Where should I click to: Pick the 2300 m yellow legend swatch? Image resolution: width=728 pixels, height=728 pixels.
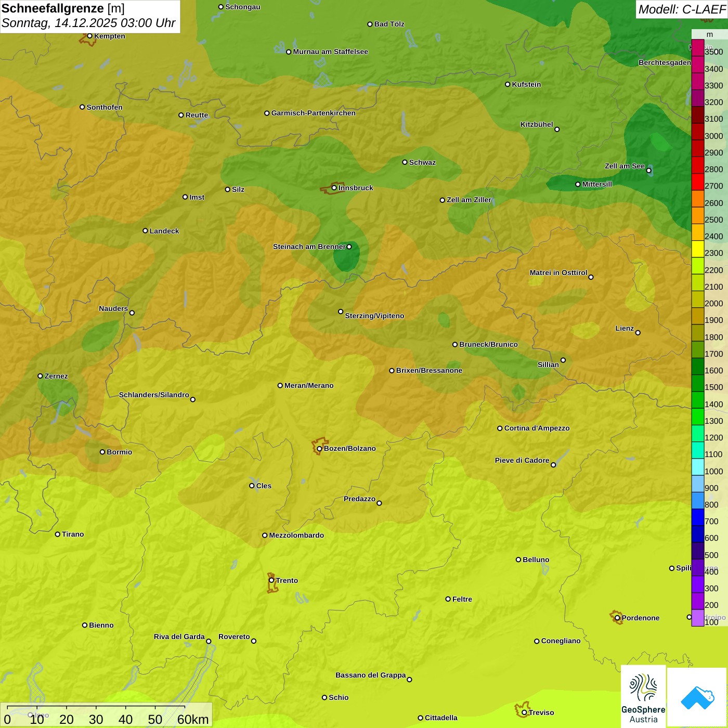(x=697, y=249)
